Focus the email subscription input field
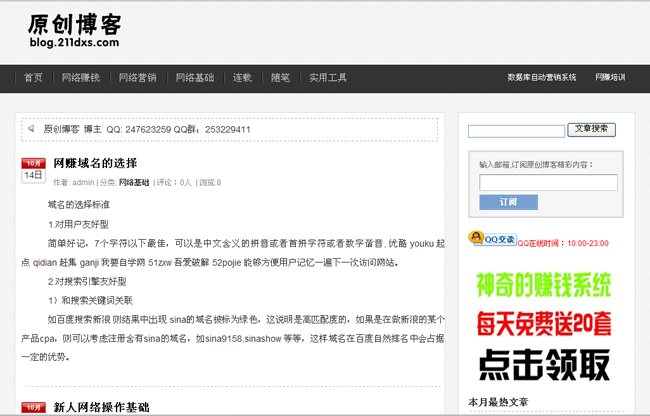 (548, 182)
